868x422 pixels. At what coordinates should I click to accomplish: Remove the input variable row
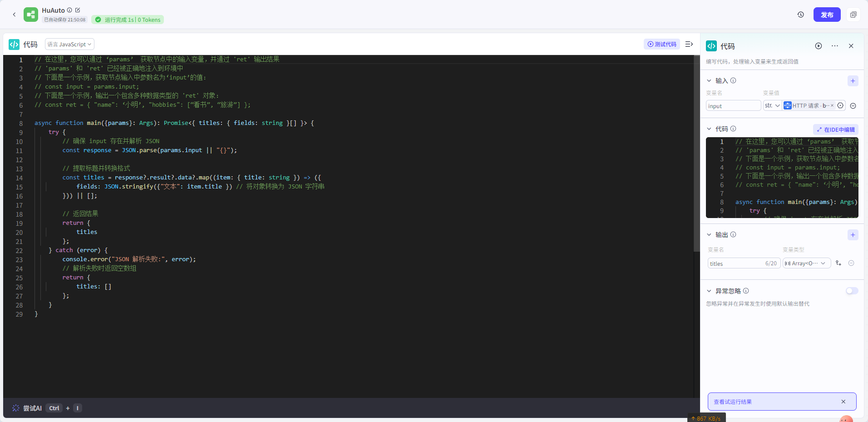[853, 106]
